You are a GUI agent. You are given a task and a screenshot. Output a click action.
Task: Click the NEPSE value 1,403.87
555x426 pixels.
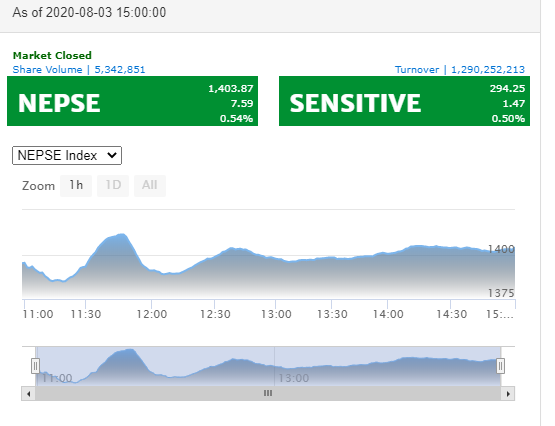230,88
